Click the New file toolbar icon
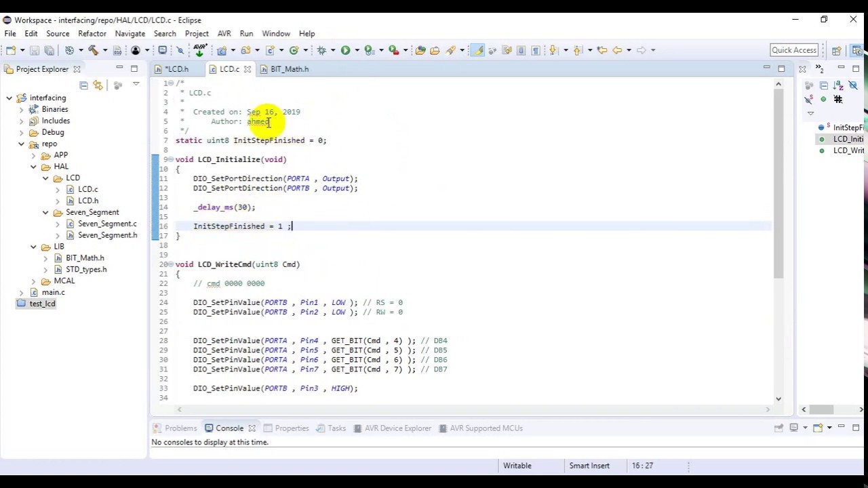 pos(11,50)
